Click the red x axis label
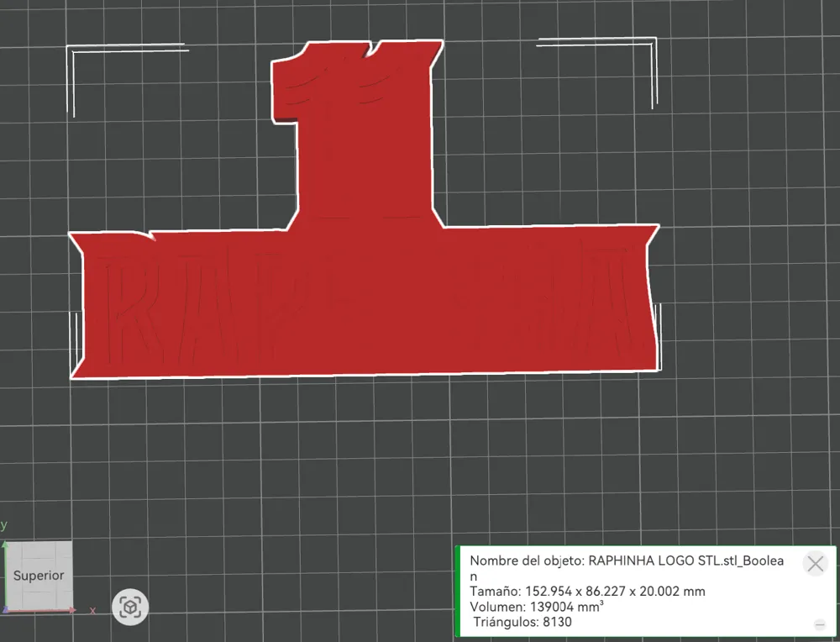The height and width of the screenshot is (642, 840). (92, 610)
